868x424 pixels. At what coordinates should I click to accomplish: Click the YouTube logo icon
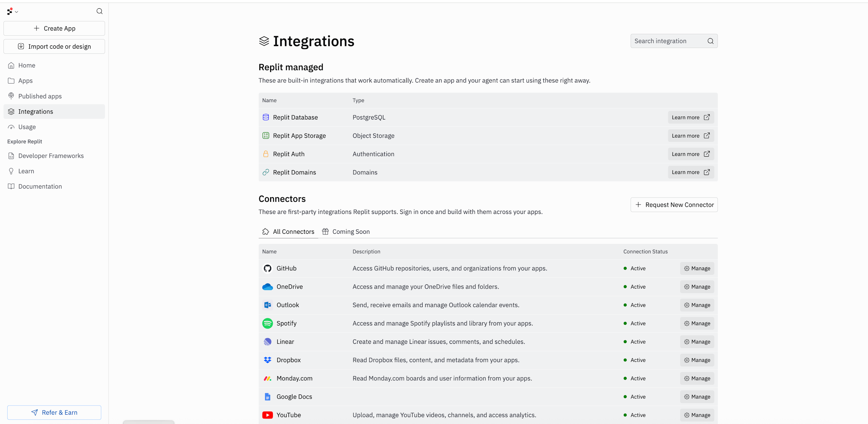(267, 415)
